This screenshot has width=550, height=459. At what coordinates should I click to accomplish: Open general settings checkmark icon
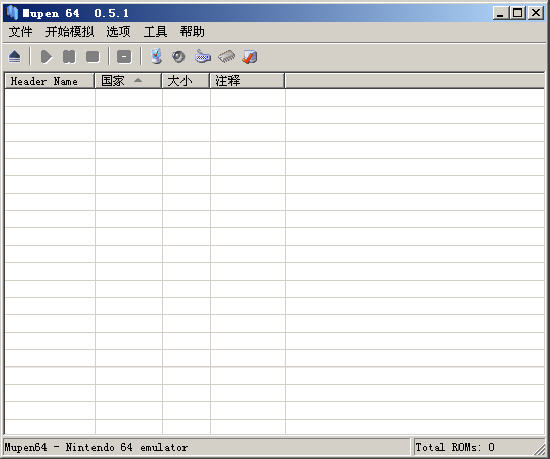250,56
